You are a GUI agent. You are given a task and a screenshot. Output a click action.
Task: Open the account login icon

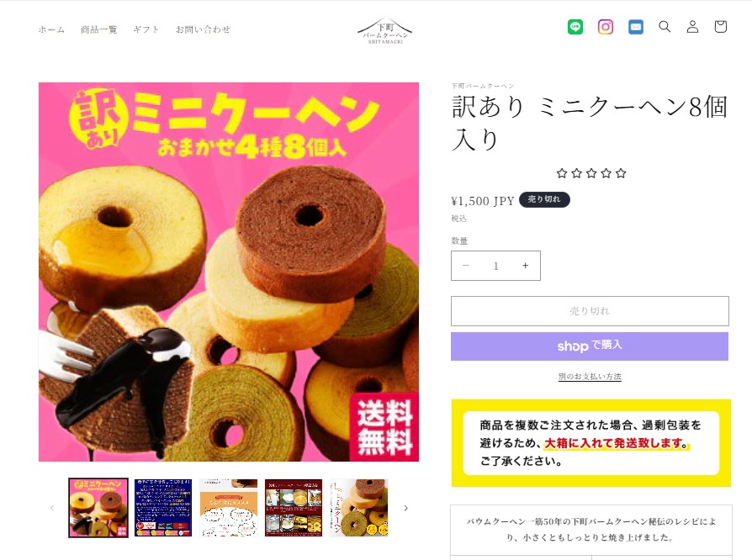(x=692, y=26)
